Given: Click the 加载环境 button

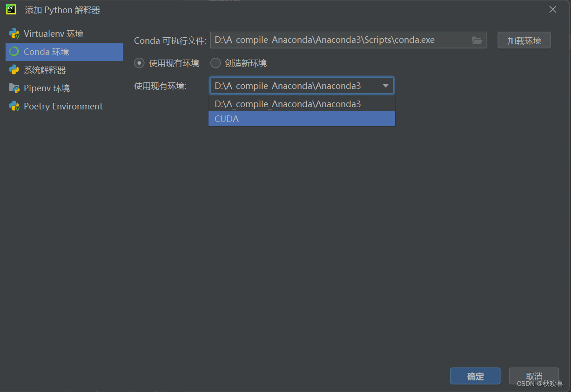Looking at the screenshot, I should click(x=524, y=40).
